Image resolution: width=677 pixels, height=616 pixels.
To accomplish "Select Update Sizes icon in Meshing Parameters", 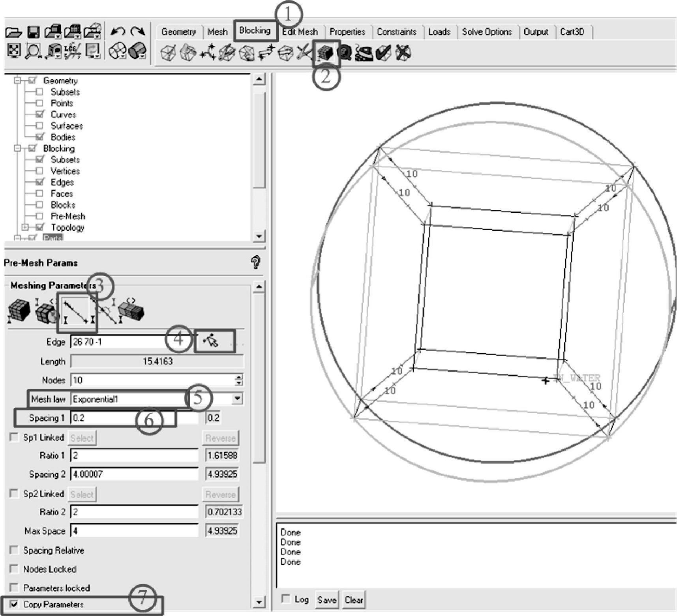I will coord(19,311).
